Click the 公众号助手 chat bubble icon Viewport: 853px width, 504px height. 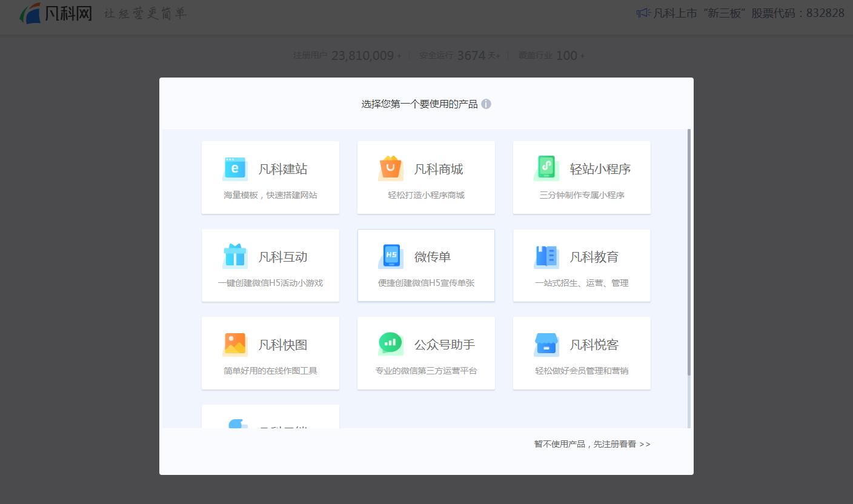[391, 344]
